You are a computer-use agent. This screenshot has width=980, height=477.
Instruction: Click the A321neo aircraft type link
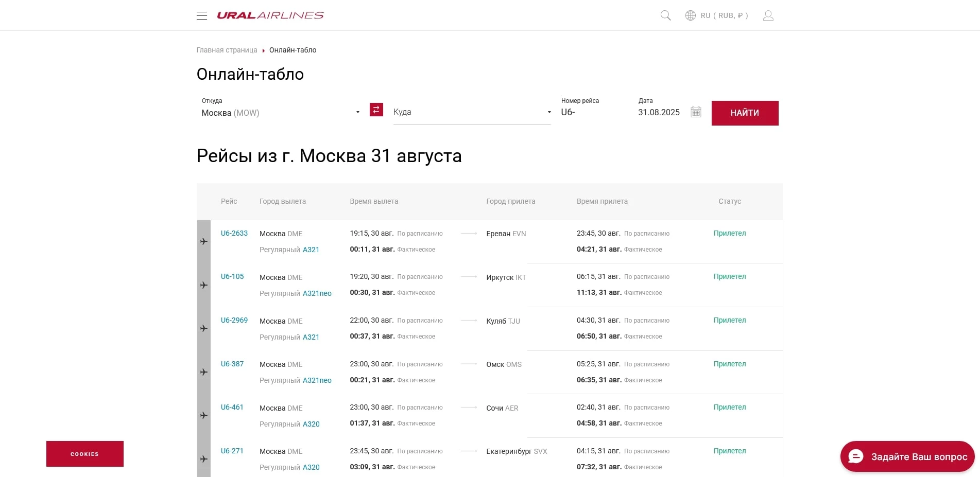pyautogui.click(x=318, y=293)
